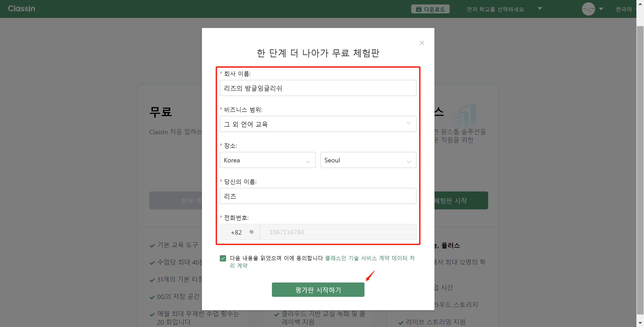Open the Seoul city dropdown
Viewport: 644px width, 327px height.
[368, 160]
